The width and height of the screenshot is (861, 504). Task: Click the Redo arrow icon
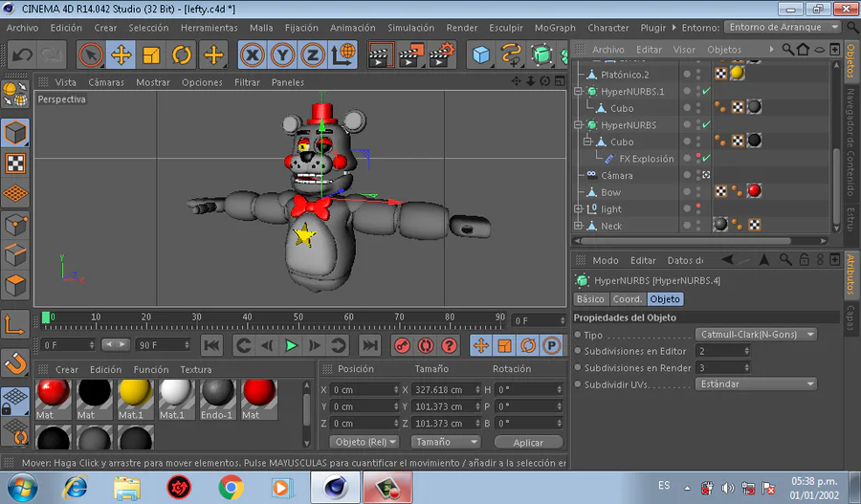point(52,55)
